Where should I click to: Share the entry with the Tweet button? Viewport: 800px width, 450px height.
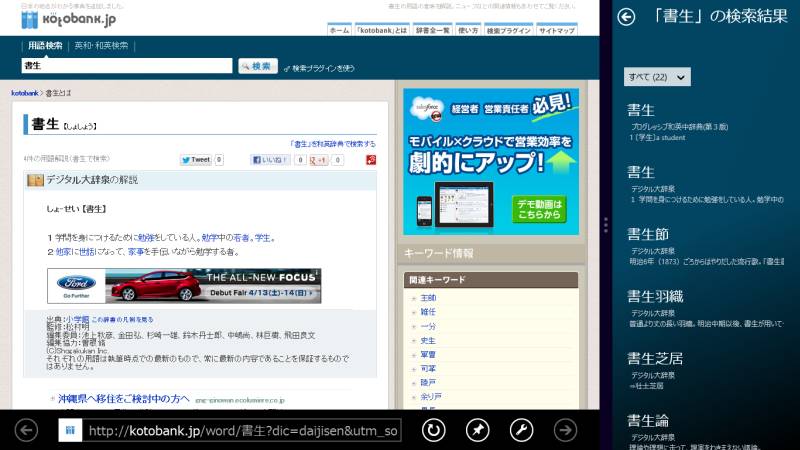coord(196,159)
